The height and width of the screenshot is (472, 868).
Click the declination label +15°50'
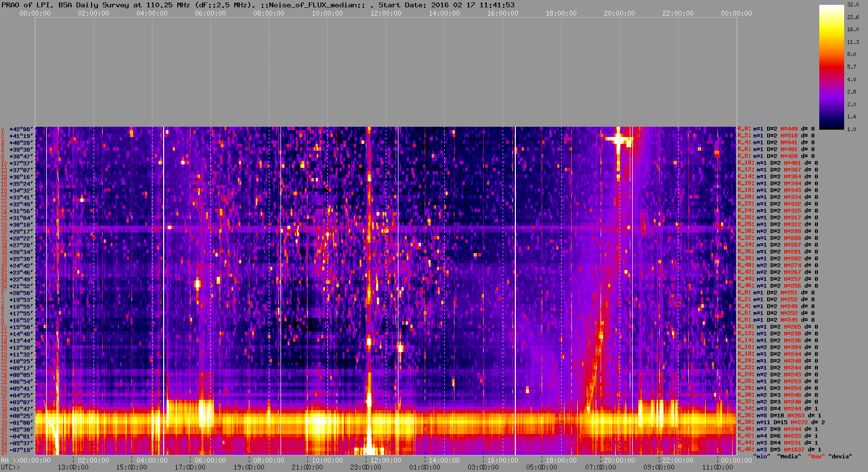click(21, 327)
